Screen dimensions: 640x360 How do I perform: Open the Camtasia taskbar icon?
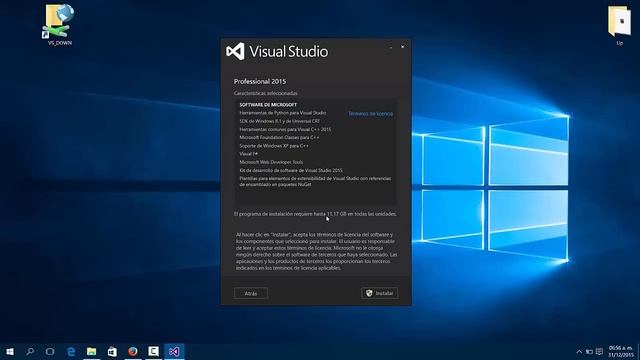pyautogui.click(x=153, y=351)
